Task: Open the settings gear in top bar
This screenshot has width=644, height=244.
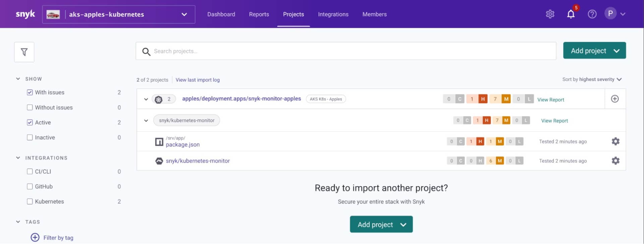Action: coord(550,14)
